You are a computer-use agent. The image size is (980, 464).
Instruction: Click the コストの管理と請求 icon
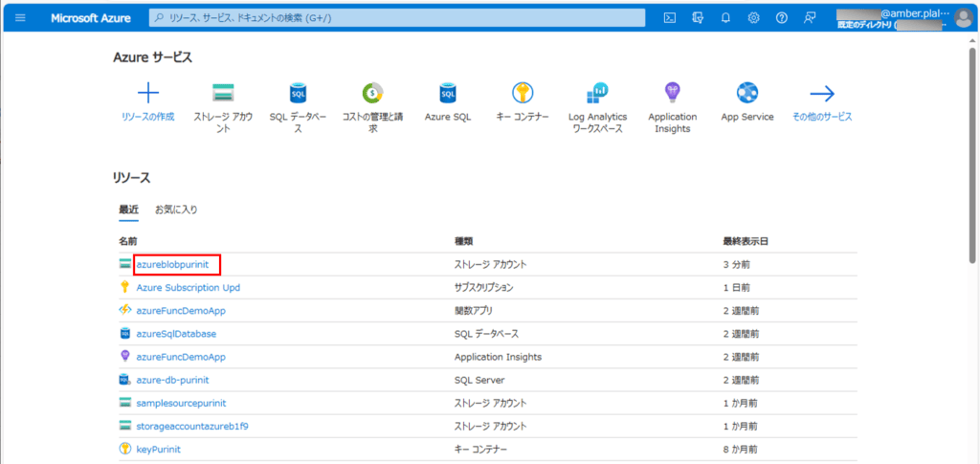(x=372, y=93)
